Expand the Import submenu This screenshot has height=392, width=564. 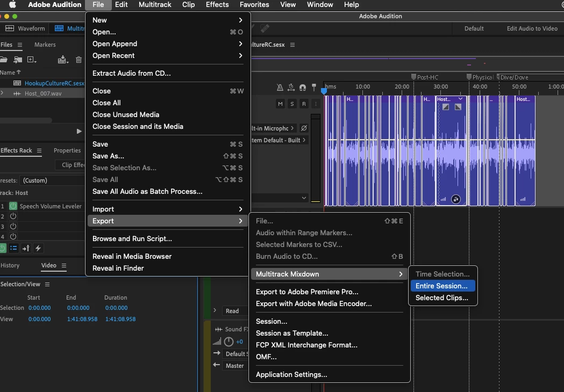[168, 209]
